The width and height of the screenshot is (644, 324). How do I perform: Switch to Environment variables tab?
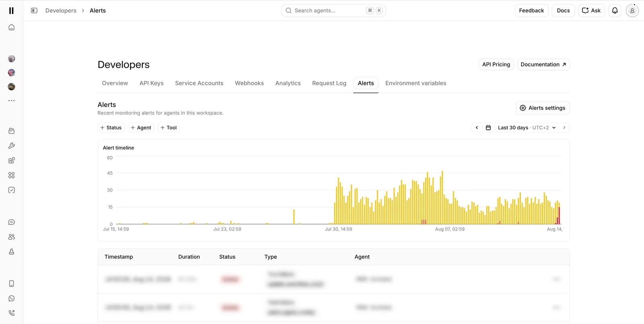(x=416, y=83)
